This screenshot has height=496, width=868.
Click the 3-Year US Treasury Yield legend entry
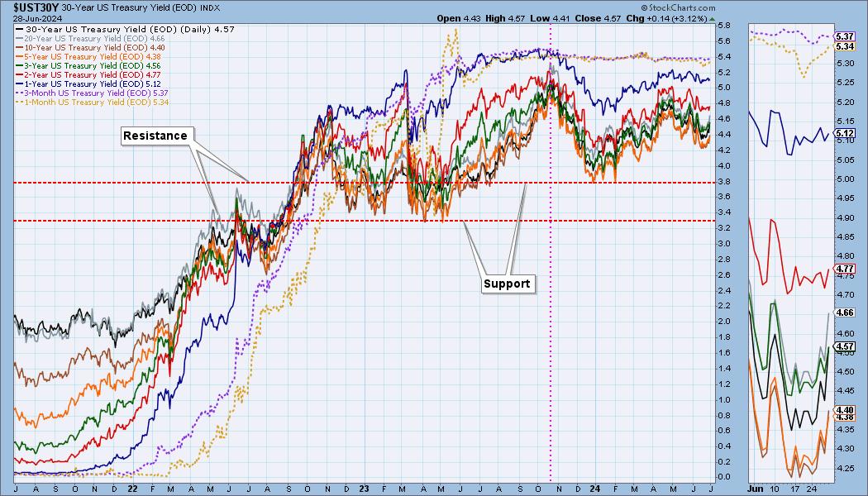tap(93, 66)
